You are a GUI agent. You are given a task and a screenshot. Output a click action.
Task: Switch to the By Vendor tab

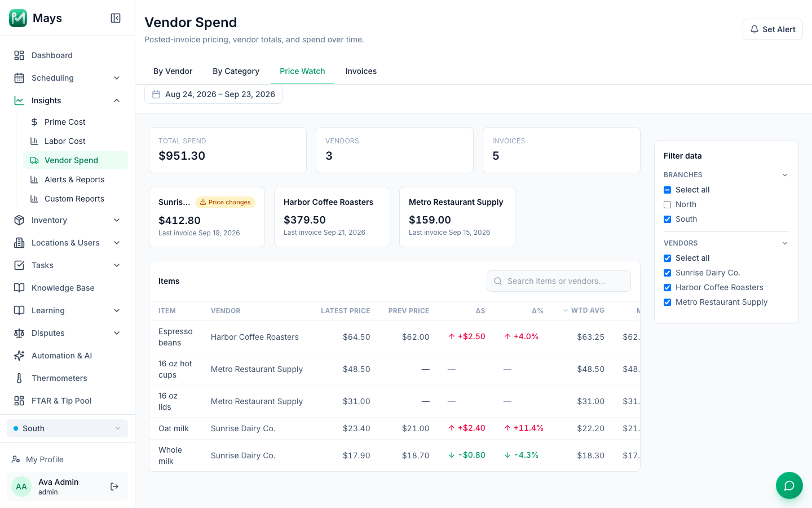(173, 71)
